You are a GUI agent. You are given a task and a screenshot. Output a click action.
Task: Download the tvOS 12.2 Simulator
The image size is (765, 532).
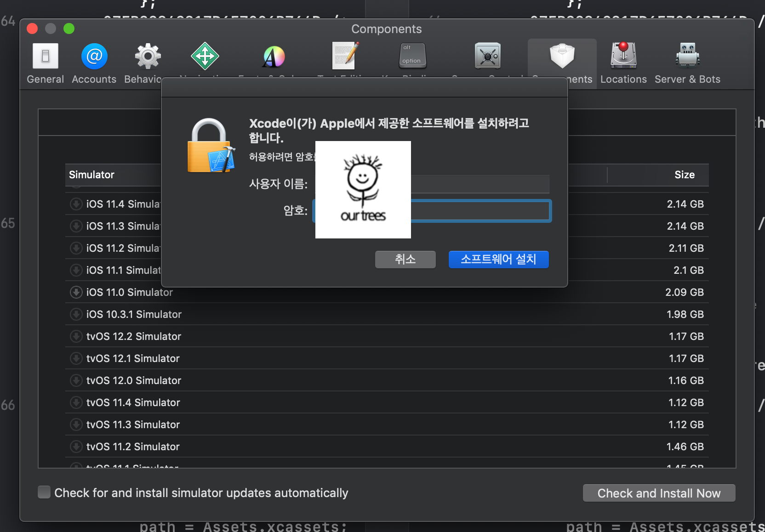[x=76, y=336]
